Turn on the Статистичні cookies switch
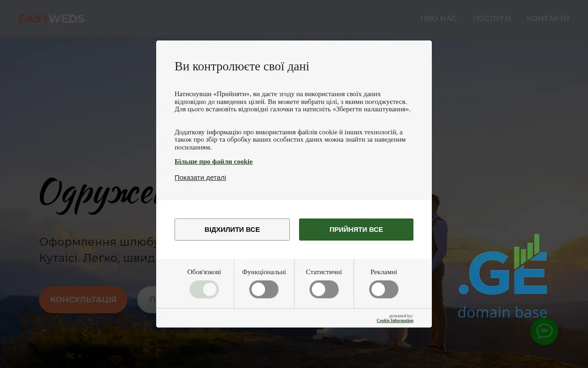 (x=324, y=289)
